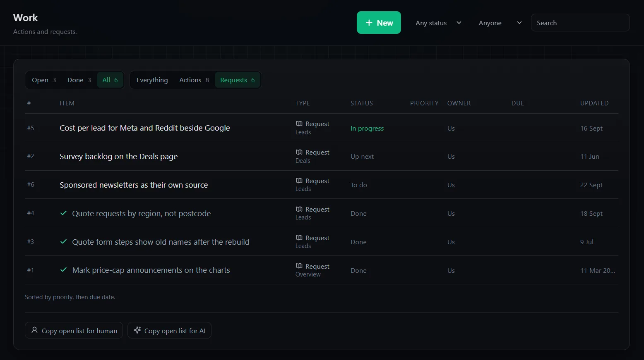
Task: Click the sparkle icon on Copy for AI
Action: point(137,330)
